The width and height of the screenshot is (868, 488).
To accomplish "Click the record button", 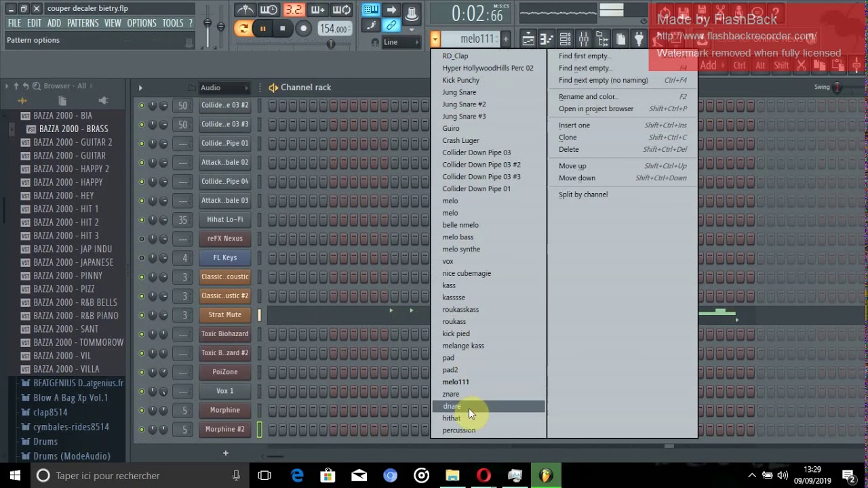I will pyautogui.click(x=304, y=28).
